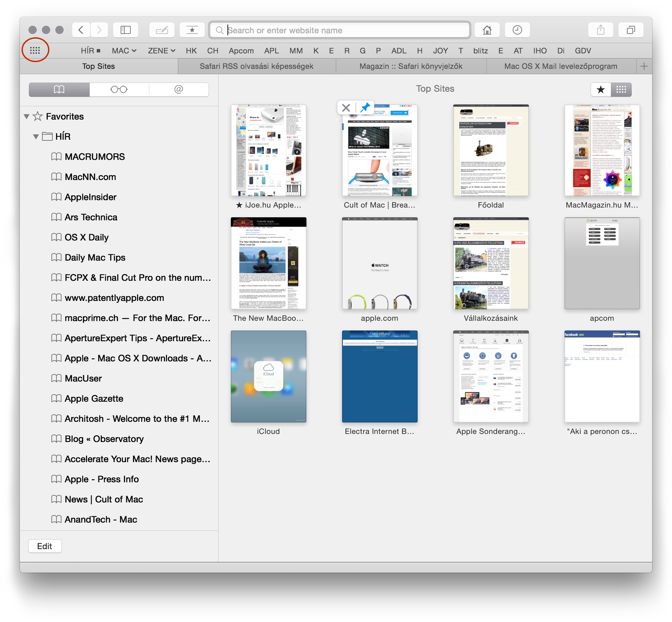Remove Cult of Mac thumbnail with X
672x622 pixels.
pos(346,108)
